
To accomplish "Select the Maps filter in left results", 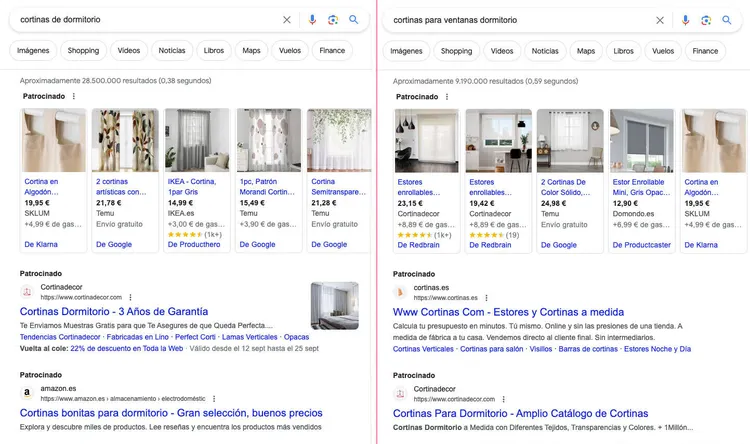I will (251, 51).
